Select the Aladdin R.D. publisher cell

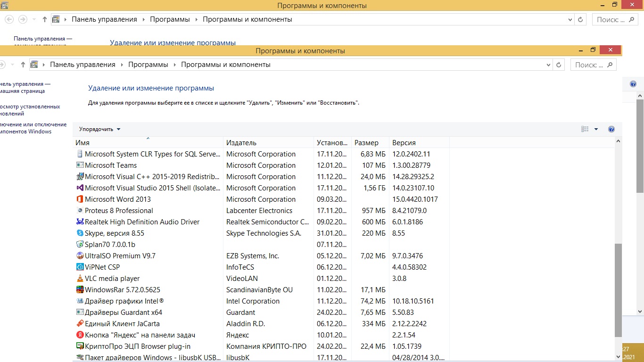(246, 324)
